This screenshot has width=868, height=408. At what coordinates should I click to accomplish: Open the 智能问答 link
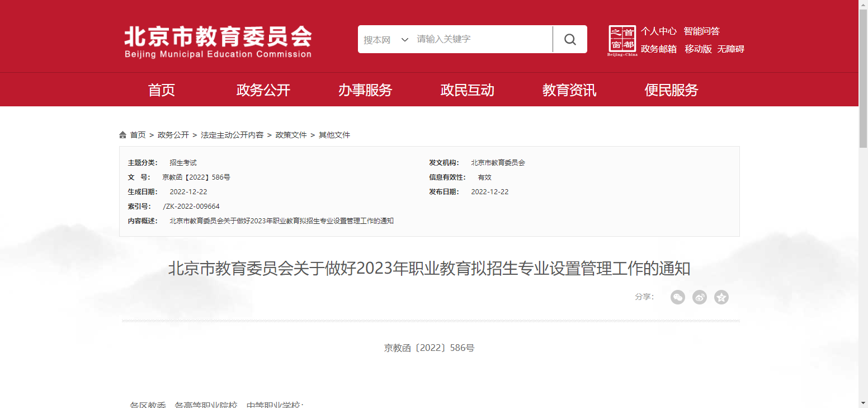(701, 31)
